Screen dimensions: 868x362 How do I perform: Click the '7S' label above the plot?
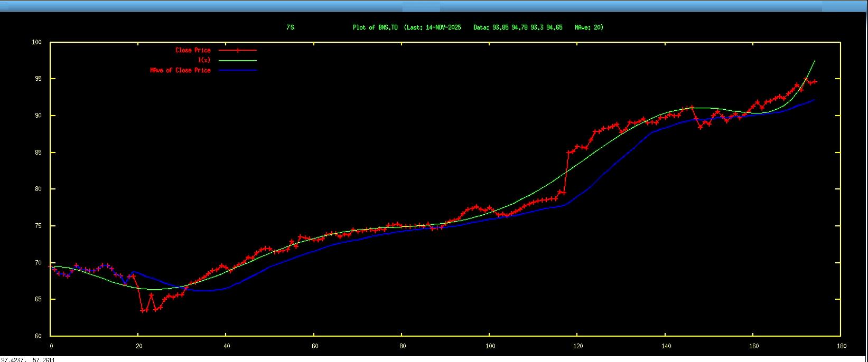pyautogui.click(x=290, y=27)
